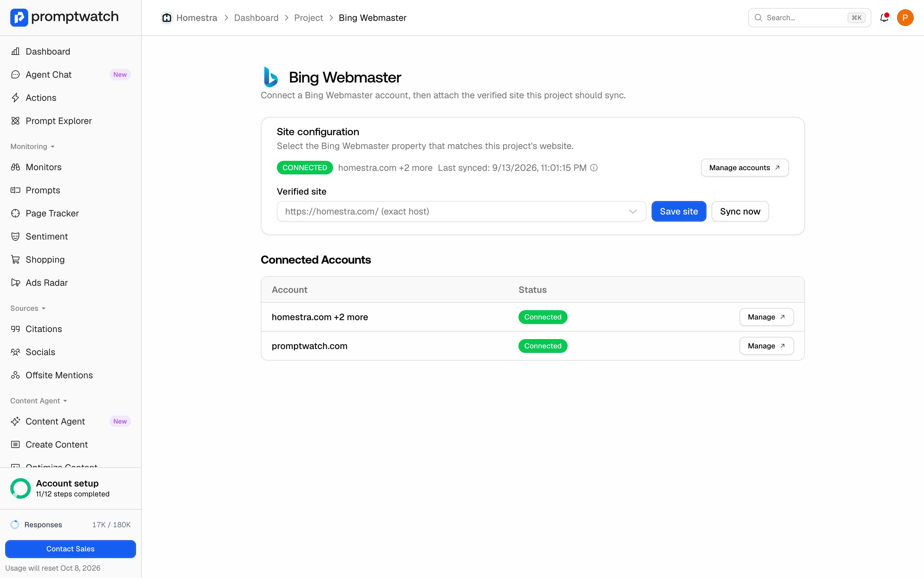Click the Sync now button
Viewport: 924px width, 578px height.
[740, 211]
